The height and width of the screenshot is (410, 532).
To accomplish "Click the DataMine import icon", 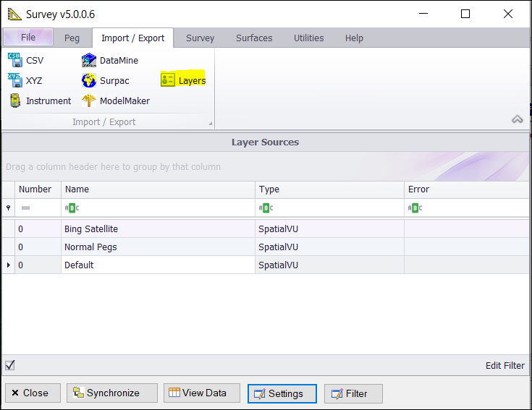I will (89, 60).
